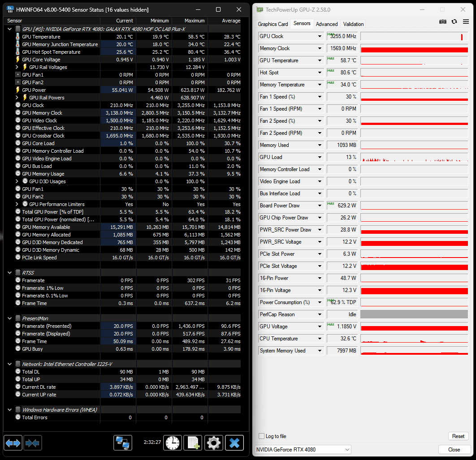Take GPU-Z screenshot with camera icon
This screenshot has height=460, width=476.
(x=442, y=21)
